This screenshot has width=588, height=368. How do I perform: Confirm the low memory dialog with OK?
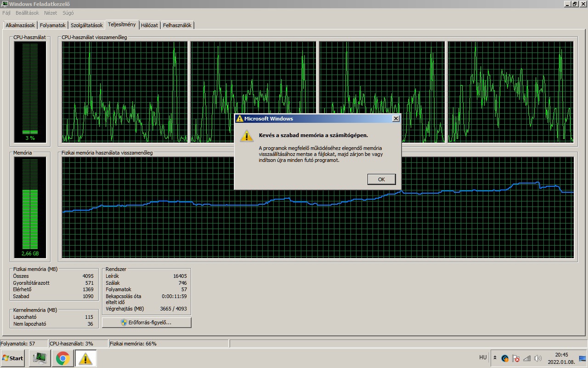point(381,179)
